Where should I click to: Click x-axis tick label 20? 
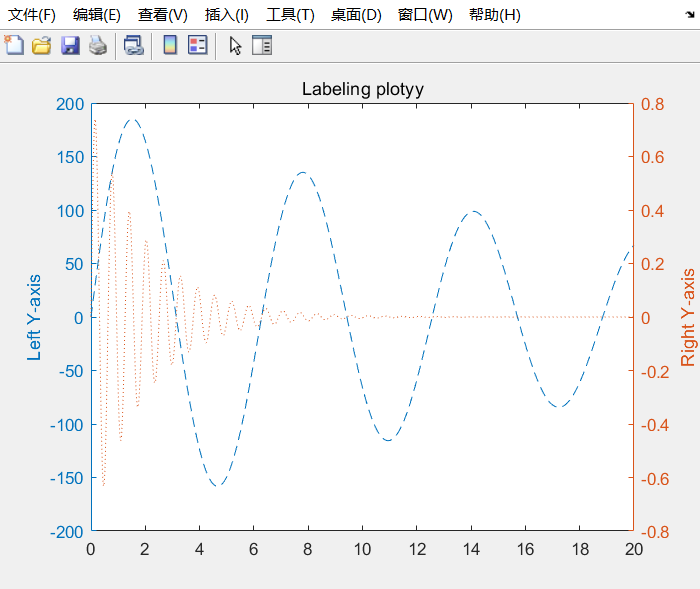point(633,549)
